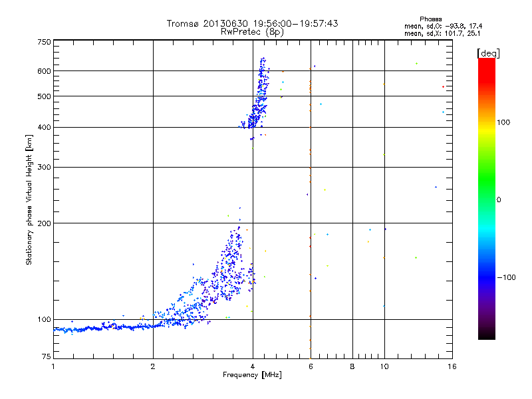Click the y-axis tick label '500'
This screenshot has width=532, height=399.
coord(45,96)
